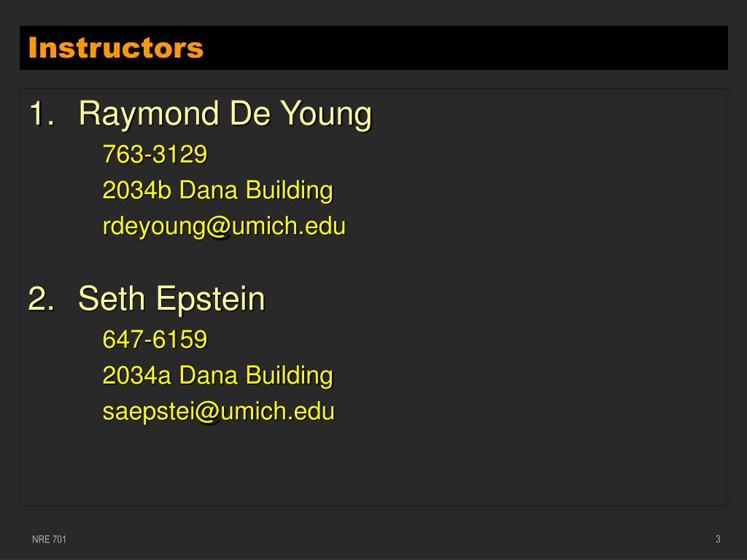Screen dimensions: 747x560
Task: Click the word Young in first name
Action: click(325, 114)
